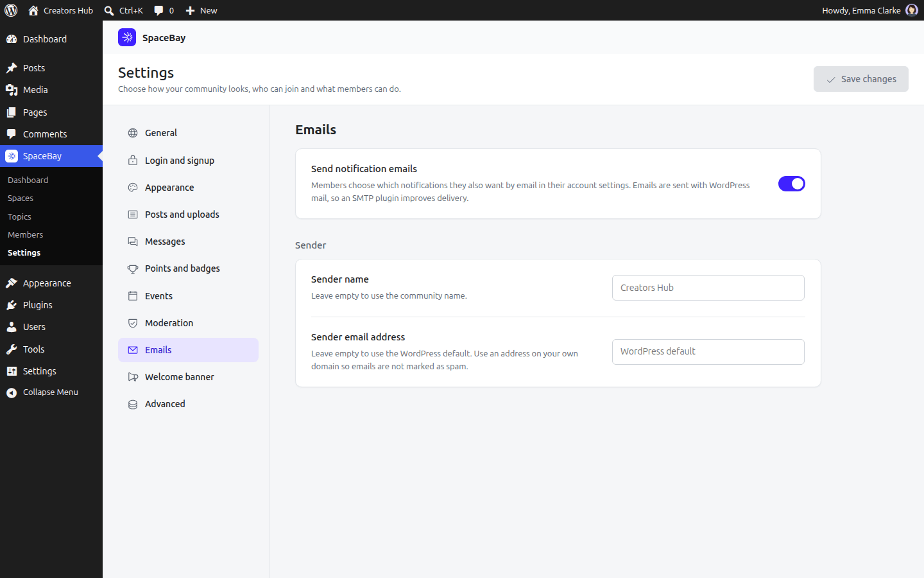Image resolution: width=924 pixels, height=578 pixels.
Task: Open Plugins in the WordPress sidebar
Action: [51, 305]
